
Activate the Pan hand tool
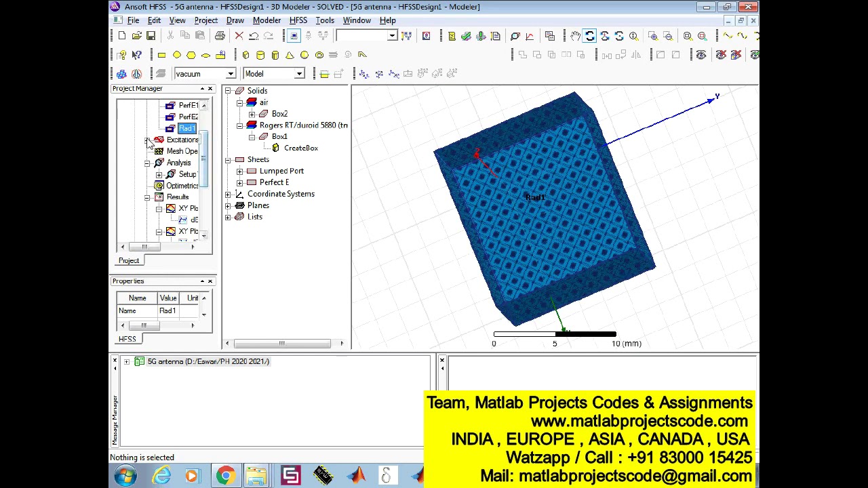575,36
